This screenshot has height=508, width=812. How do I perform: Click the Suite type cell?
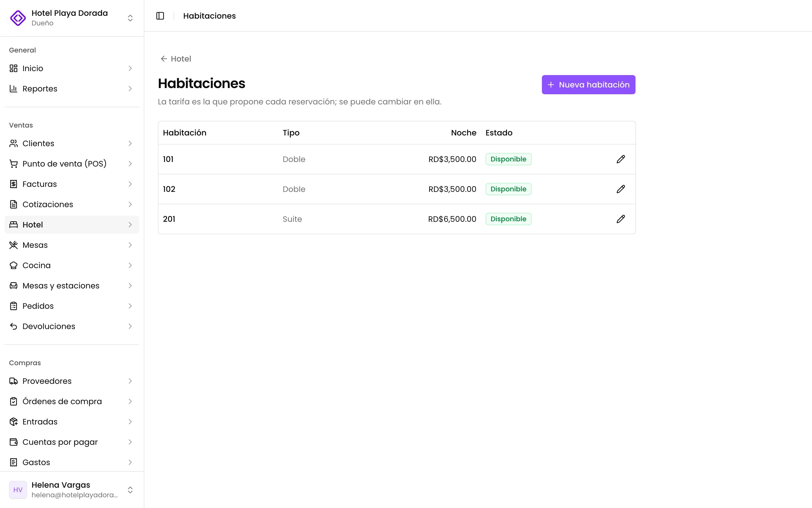[x=292, y=219]
